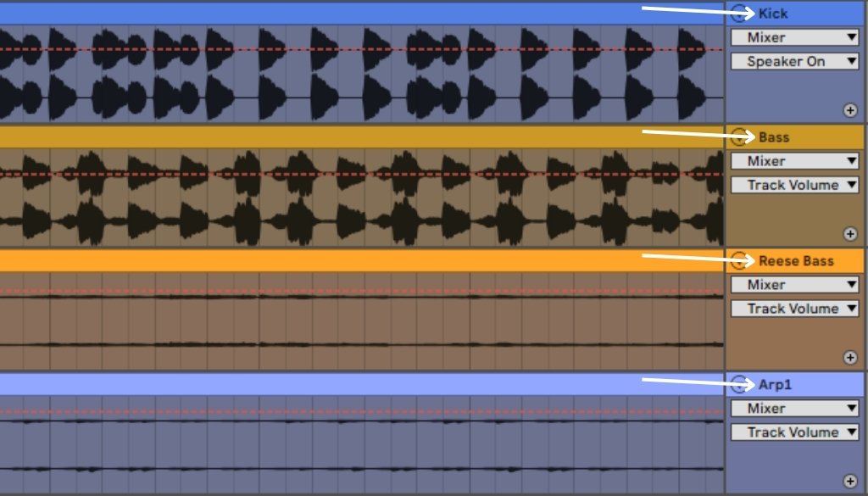
Task: Add automation lane on the Bass track
Action: pyautogui.click(x=850, y=234)
